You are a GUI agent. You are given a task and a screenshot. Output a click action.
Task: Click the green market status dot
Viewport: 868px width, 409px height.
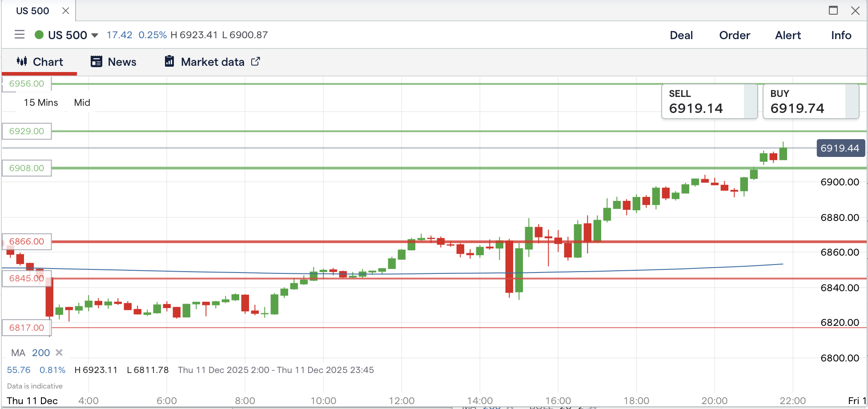coord(39,35)
